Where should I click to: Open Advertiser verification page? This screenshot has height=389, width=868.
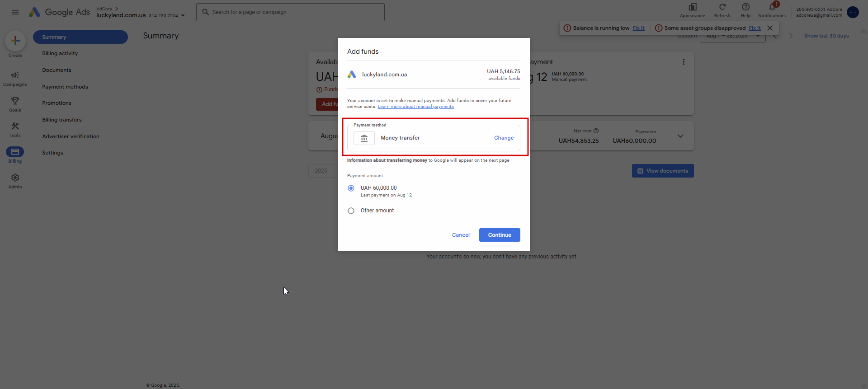pos(71,136)
